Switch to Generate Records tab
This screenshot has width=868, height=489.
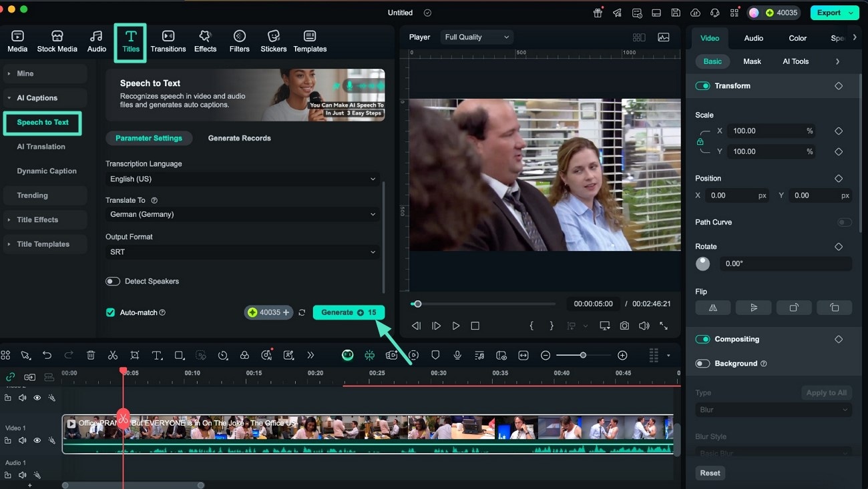point(239,138)
